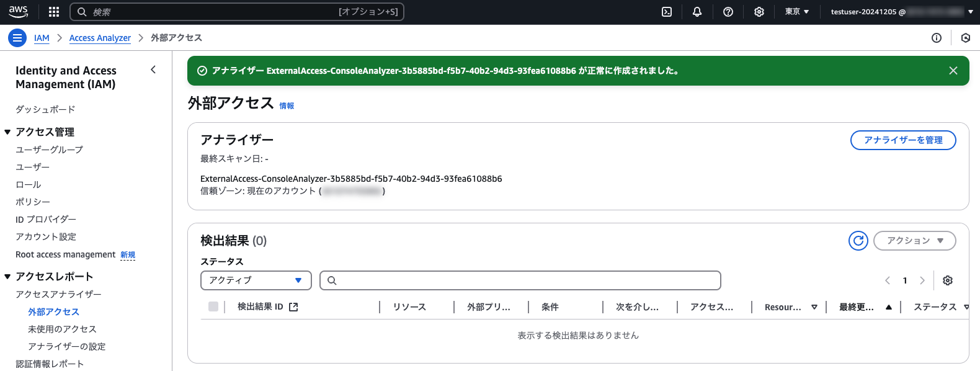Image resolution: width=980 pixels, height=371 pixels.
Task: Open Root access management in sidebar
Action: coord(66,254)
